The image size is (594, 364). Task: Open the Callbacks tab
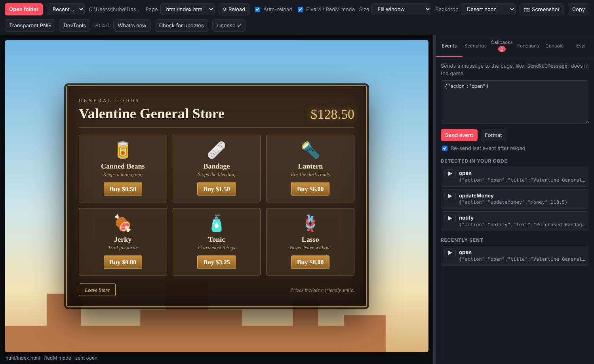pyautogui.click(x=502, y=45)
